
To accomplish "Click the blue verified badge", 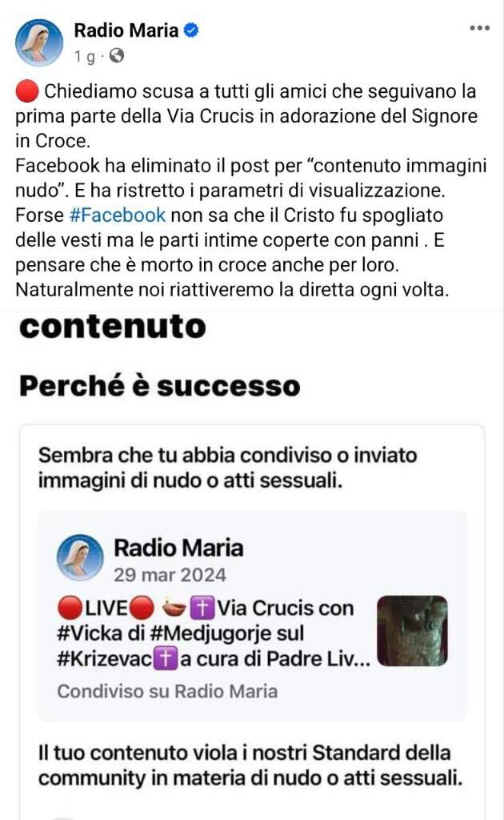I will coord(192,30).
